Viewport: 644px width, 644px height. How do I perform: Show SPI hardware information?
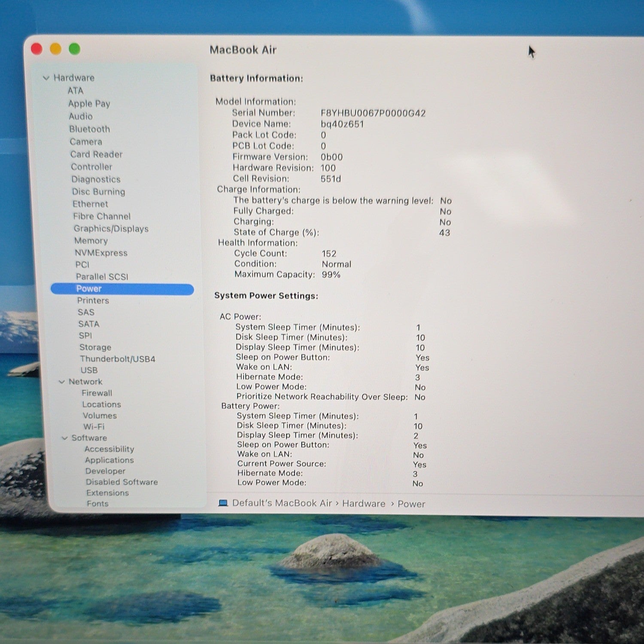[85, 335]
